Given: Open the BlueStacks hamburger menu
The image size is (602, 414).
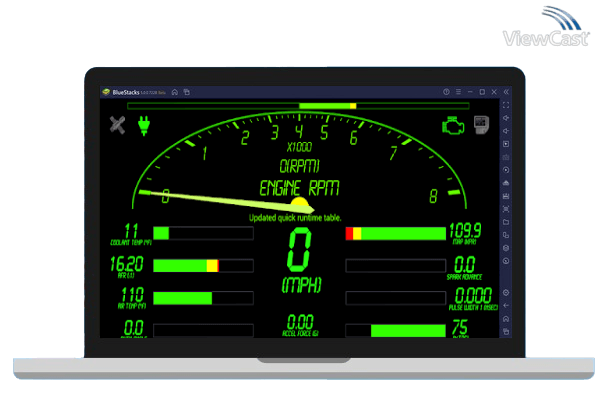Looking at the screenshot, I should (x=459, y=92).
